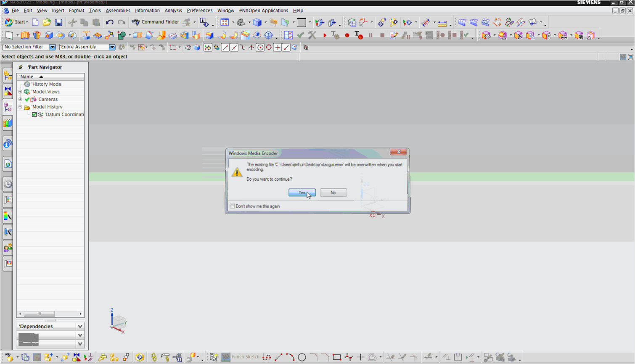The height and width of the screenshot is (364, 635).
Task: Open a file with the Open folder icon
Action: point(47,22)
